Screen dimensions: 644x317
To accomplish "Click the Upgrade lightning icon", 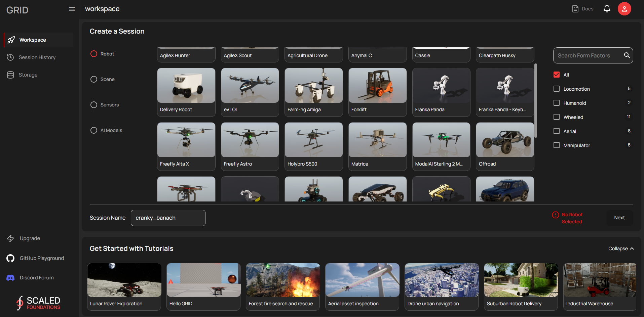I will [x=10, y=238].
